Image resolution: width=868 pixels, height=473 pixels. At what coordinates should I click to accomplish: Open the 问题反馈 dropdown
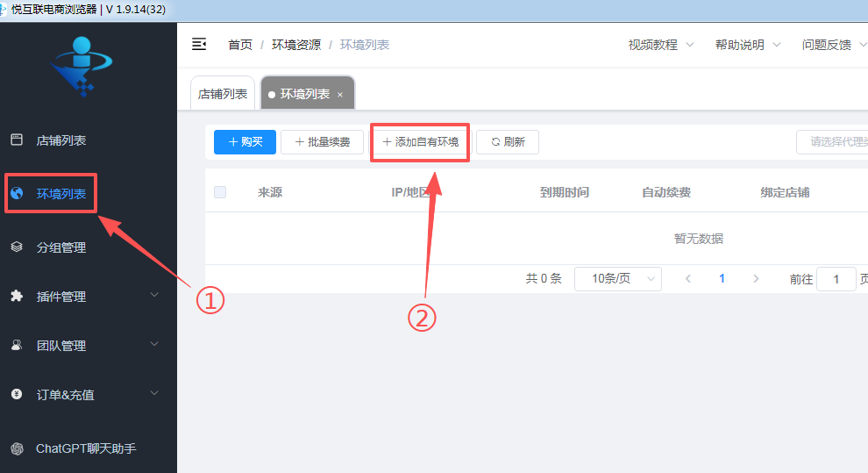pyautogui.click(x=834, y=45)
